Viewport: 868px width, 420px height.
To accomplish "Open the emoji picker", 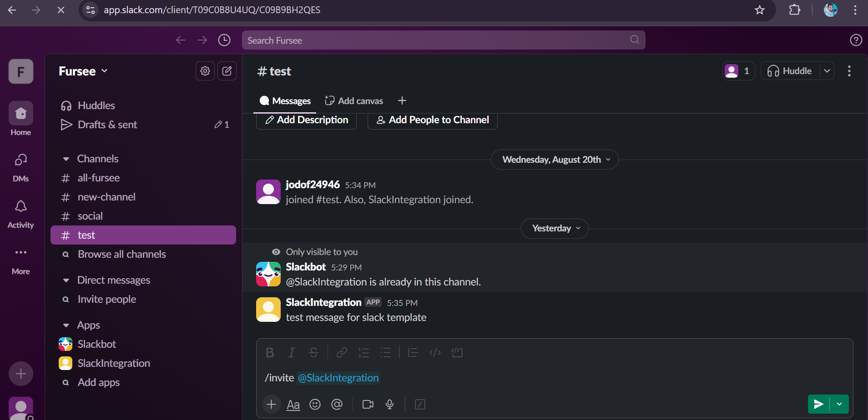I will pos(315,404).
